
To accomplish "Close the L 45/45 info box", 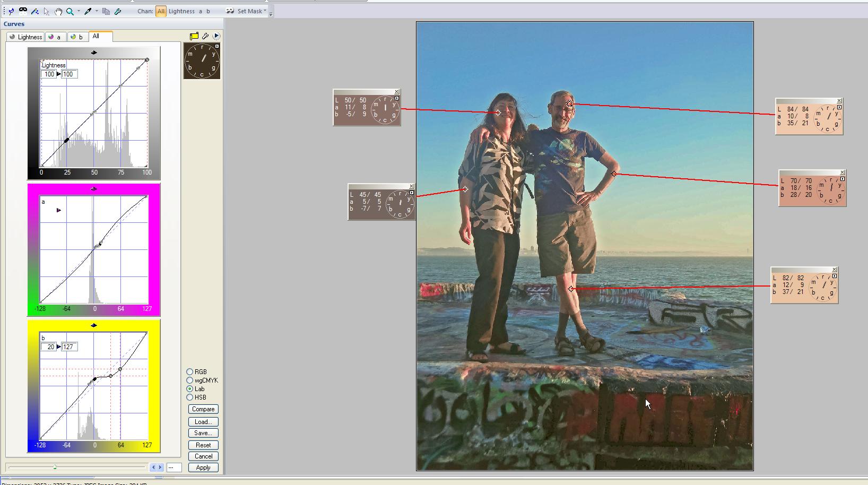I will [411, 186].
